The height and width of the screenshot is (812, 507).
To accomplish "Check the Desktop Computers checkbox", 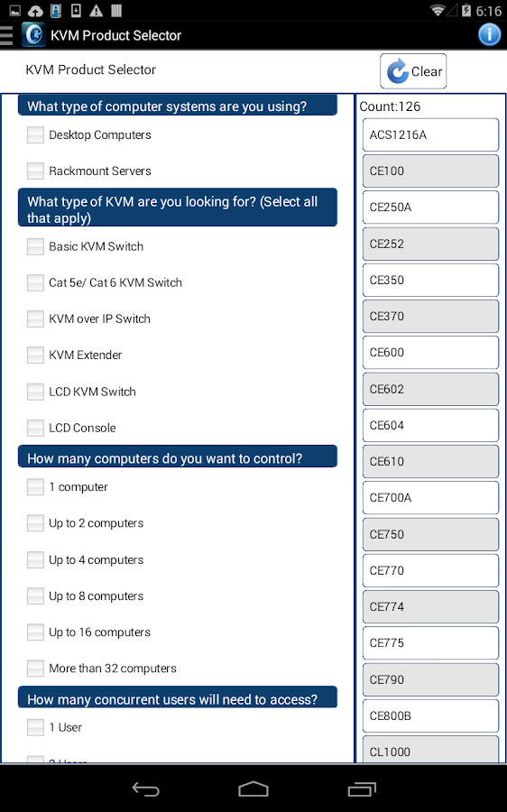I will click(x=35, y=135).
